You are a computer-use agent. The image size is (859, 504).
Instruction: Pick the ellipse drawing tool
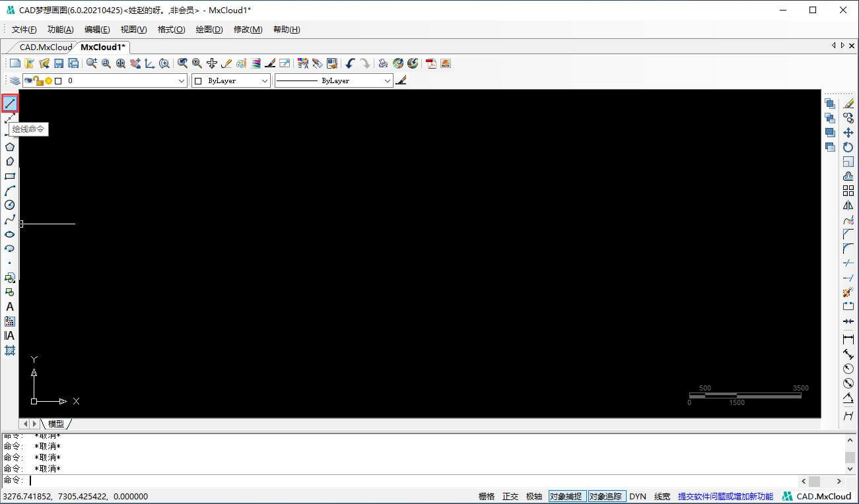[10, 234]
